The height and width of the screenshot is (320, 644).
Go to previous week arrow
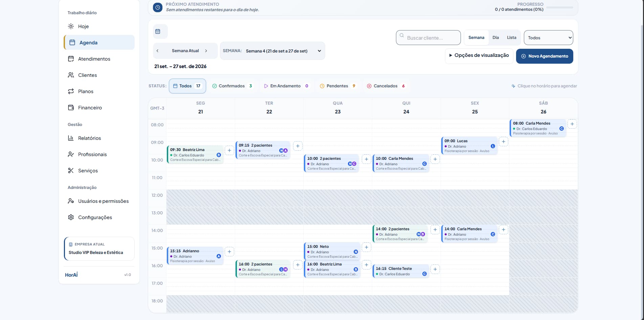(x=157, y=51)
